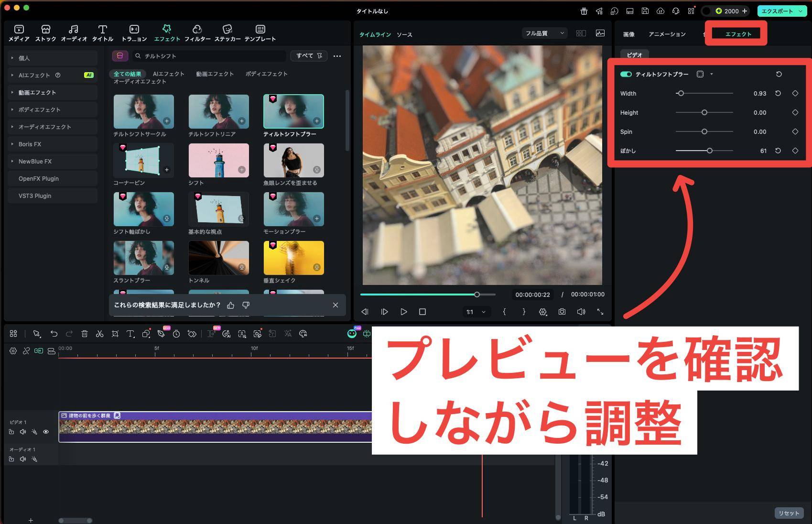Click the paper plane share icon
Image resolution: width=812 pixels, height=524 pixels.
pos(599,11)
